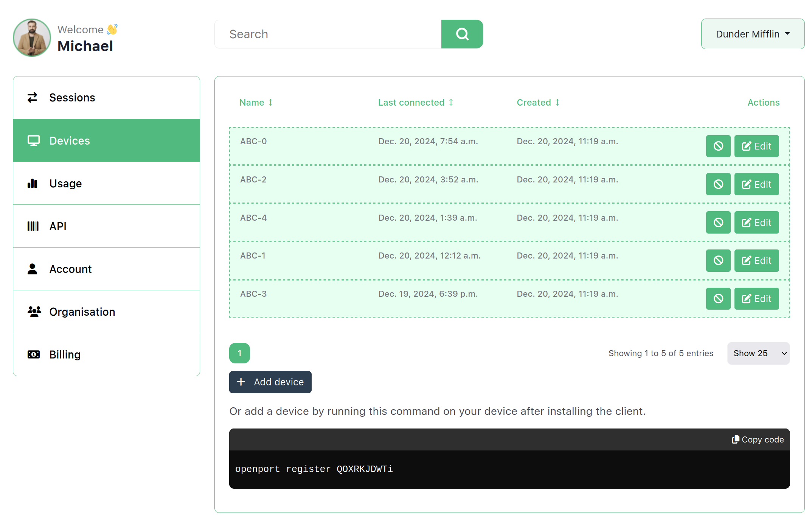
Task: Select page 1 in pagination
Action: [x=239, y=353]
